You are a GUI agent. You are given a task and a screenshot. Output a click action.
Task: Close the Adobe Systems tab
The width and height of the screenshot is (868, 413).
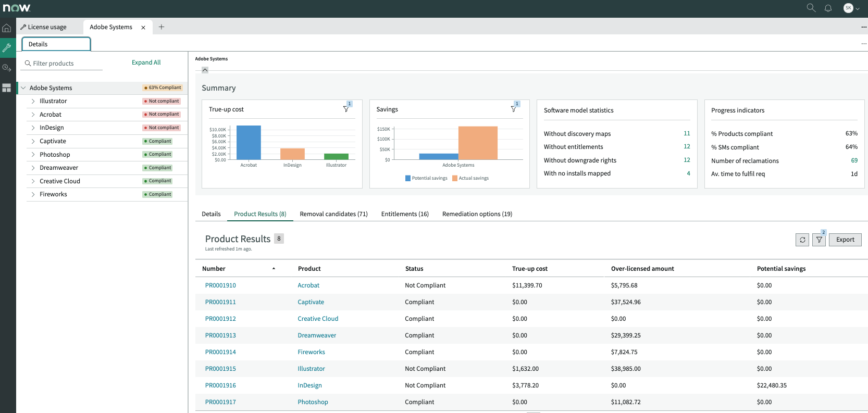click(x=143, y=28)
